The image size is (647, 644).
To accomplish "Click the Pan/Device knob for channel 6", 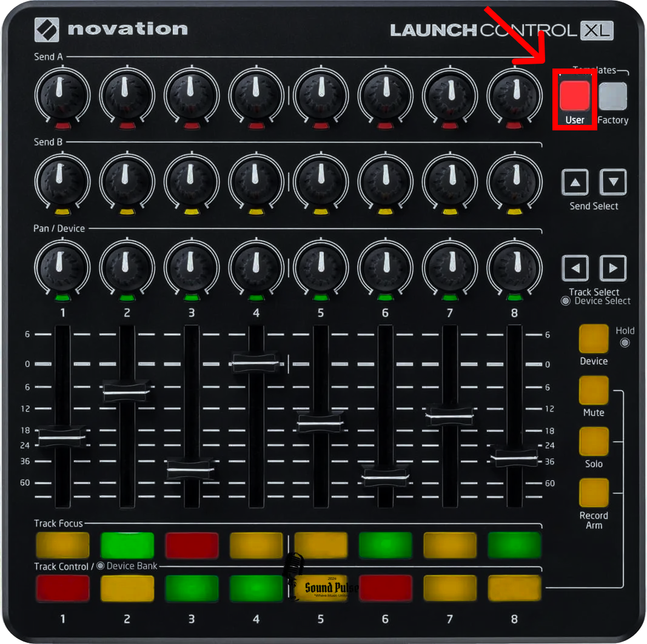I will click(x=386, y=268).
